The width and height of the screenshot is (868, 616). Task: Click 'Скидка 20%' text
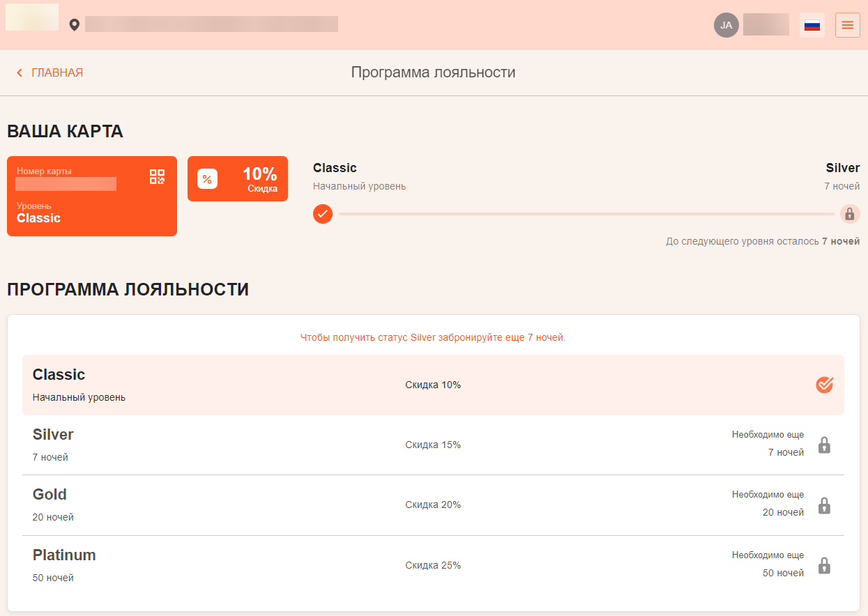pyautogui.click(x=433, y=505)
